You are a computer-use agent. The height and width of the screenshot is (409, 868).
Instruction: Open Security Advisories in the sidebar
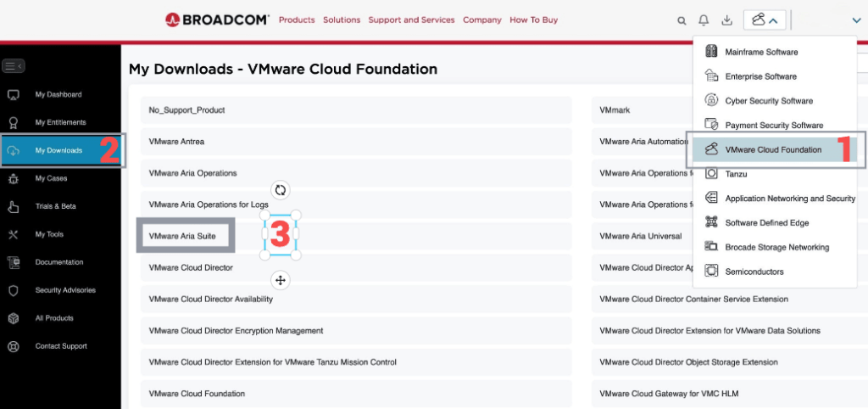tap(65, 290)
